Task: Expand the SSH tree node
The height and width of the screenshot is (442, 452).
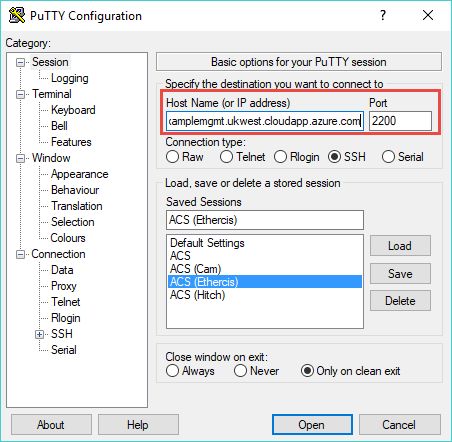Action: (39, 334)
